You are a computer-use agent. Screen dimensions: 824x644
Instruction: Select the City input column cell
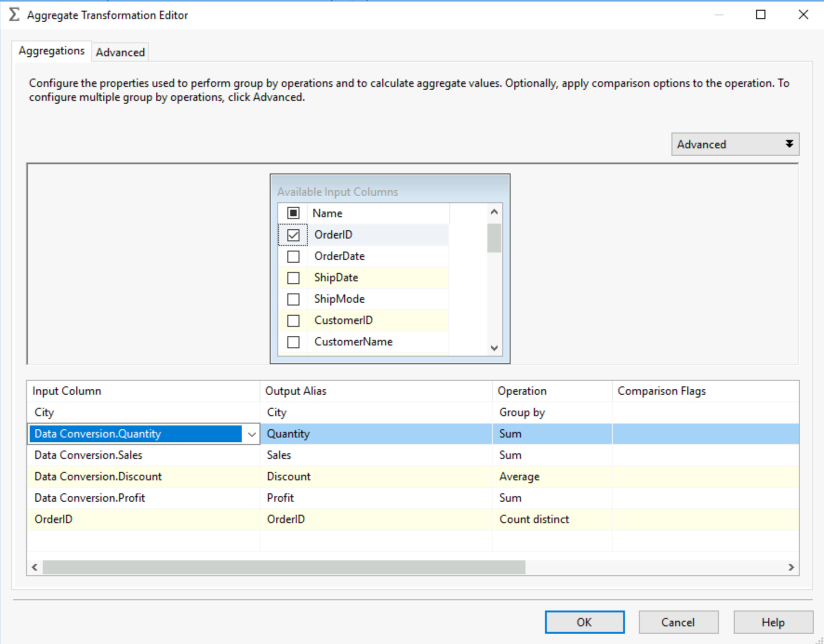[x=143, y=412]
